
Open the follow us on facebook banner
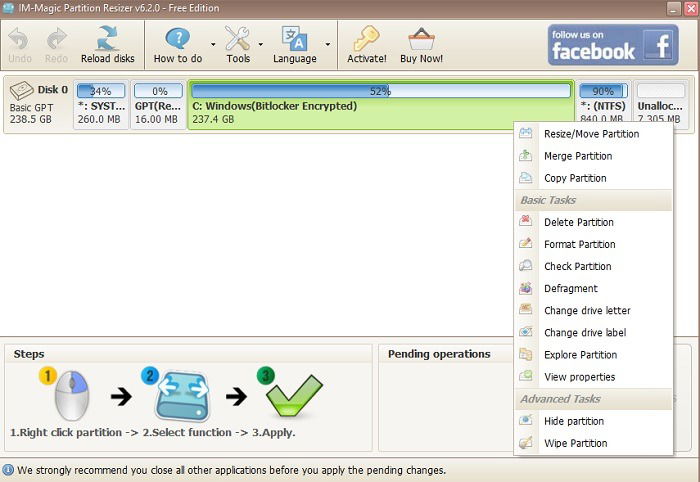pyautogui.click(x=613, y=45)
